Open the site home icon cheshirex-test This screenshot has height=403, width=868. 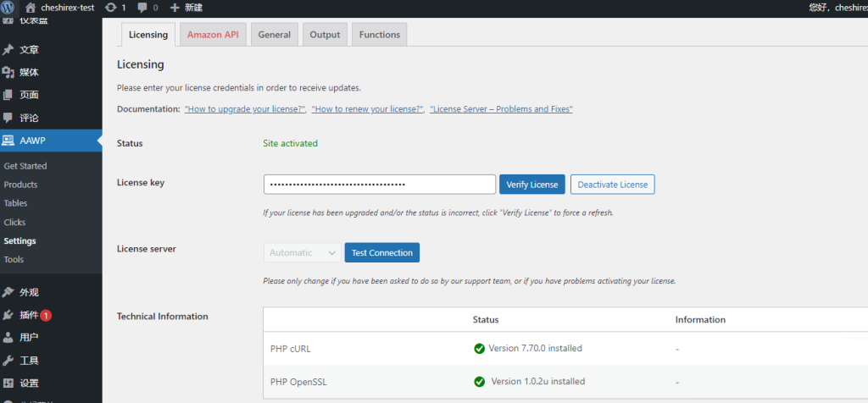tap(31, 7)
